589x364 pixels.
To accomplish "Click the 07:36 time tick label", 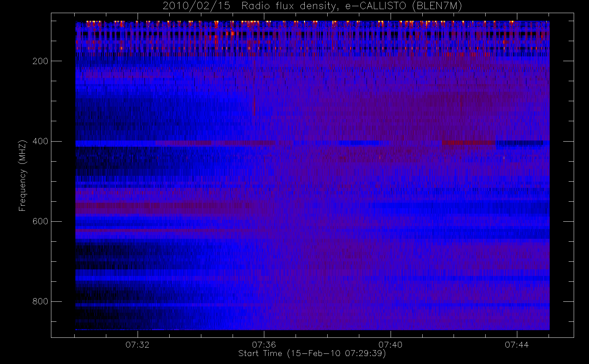I will pyautogui.click(x=264, y=345).
